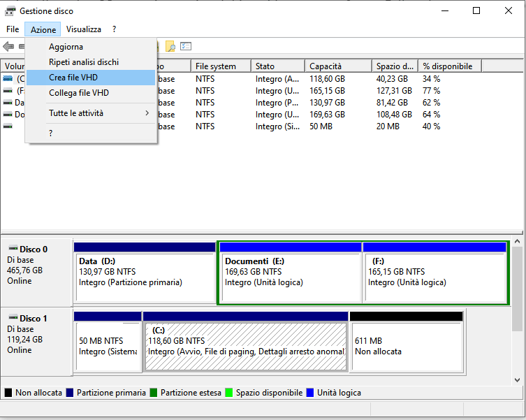Click the 81,42 GB free space cell
The height and width of the screenshot is (420, 526).
[x=392, y=103]
